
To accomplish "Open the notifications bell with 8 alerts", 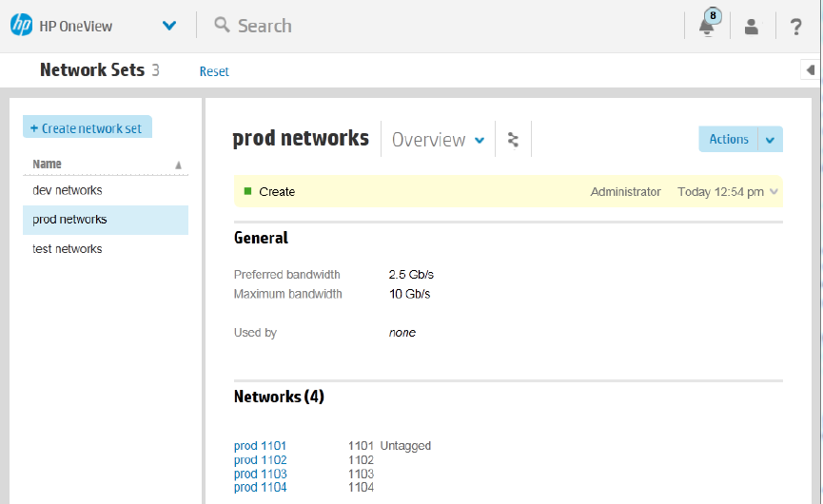I will point(708,24).
